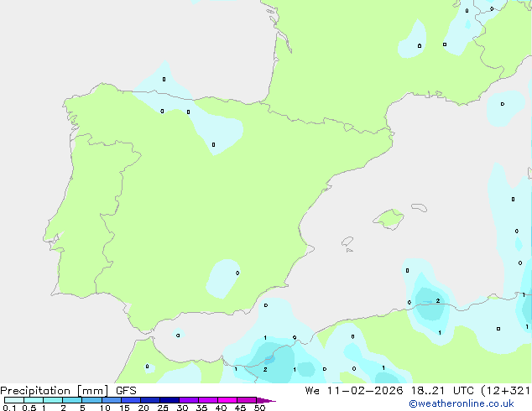
Task: Pick the 1–2 mm legend color swatch
Action: [x=53, y=400]
